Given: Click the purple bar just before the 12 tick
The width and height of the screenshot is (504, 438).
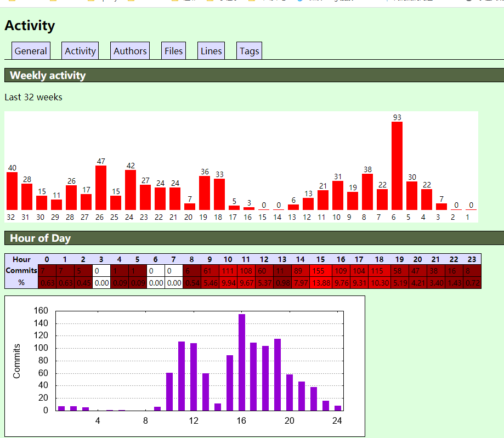Looking at the screenshot, I should click(182, 376).
